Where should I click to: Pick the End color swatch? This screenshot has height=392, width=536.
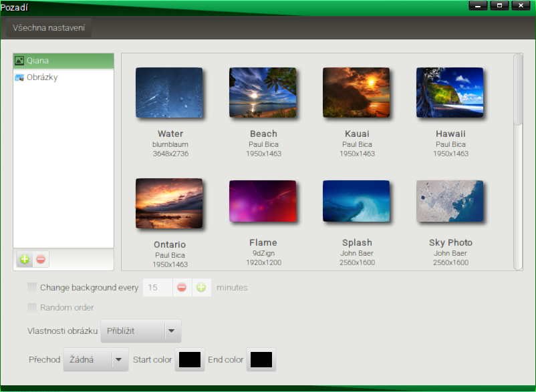click(x=261, y=359)
